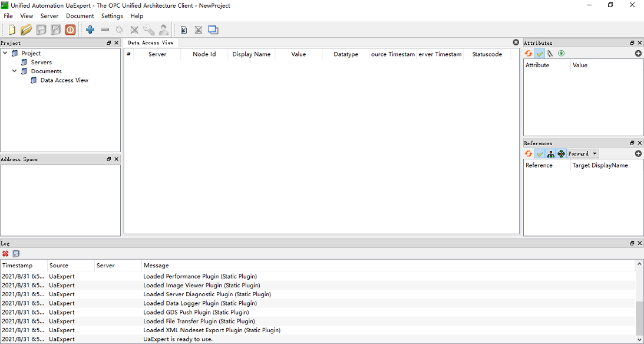Collapse the Documents tree node
Viewport: 644px width, 344px height.
[x=15, y=71]
